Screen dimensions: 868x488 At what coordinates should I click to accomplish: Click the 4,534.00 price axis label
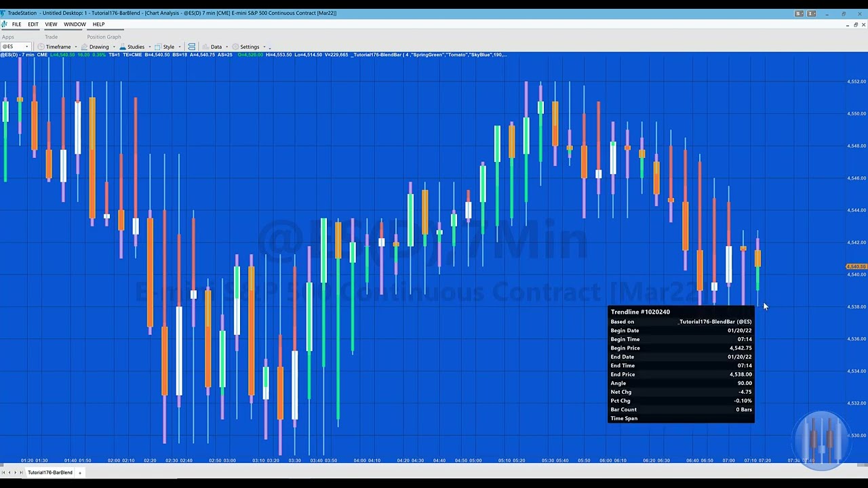point(856,371)
